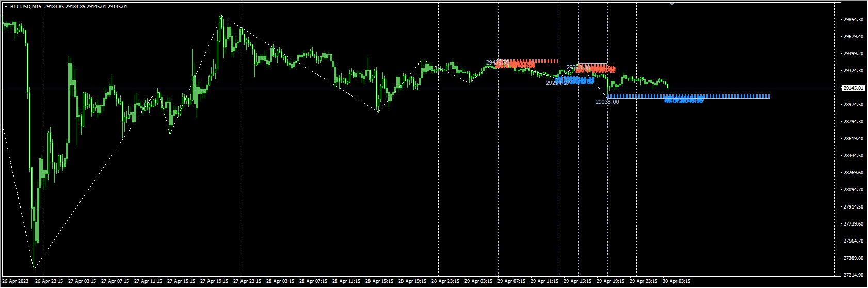This screenshot has height=288, width=868.
Task: Click price axis label 27739.60
Action: (x=853, y=224)
